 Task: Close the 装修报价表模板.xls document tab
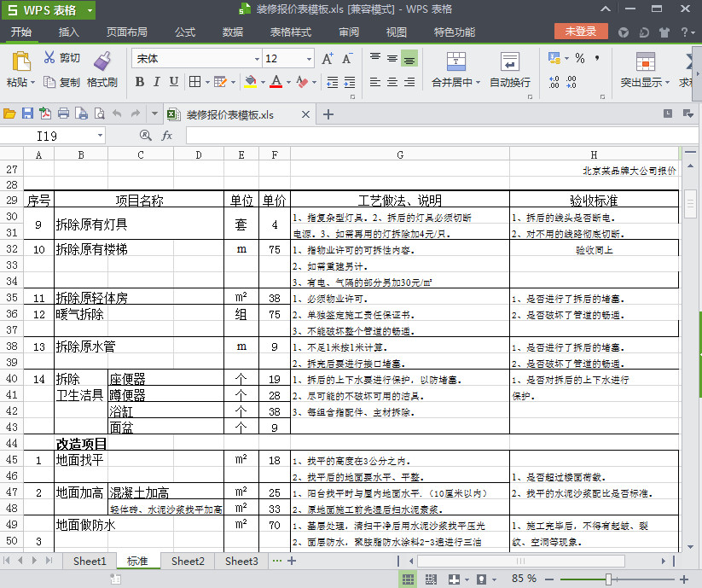click(305, 114)
